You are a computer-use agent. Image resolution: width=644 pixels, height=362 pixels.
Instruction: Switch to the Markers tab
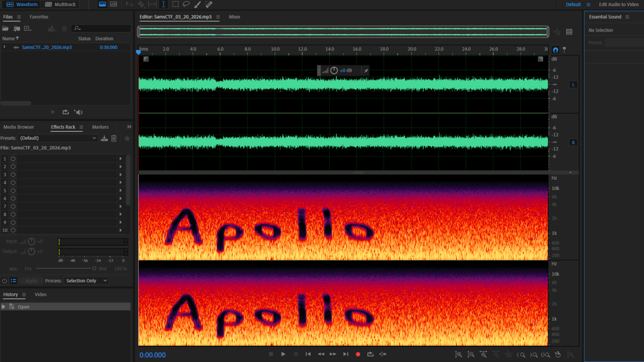tap(100, 127)
